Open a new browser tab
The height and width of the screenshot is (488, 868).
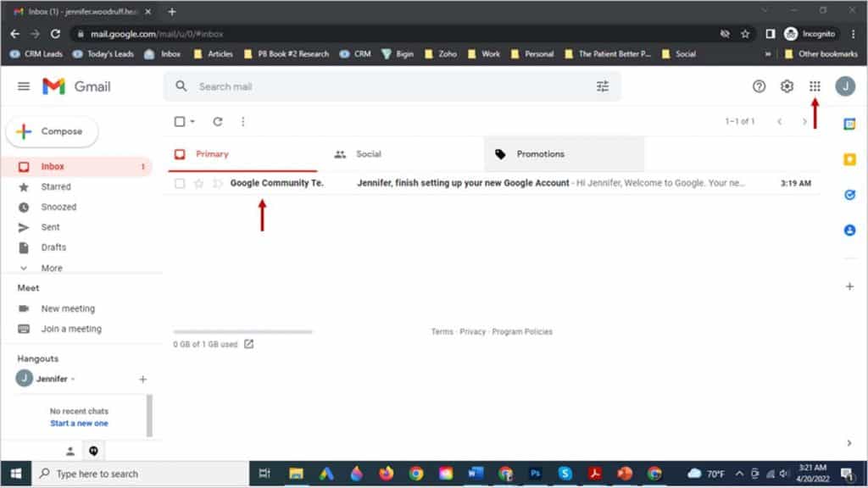click(171, 12)
